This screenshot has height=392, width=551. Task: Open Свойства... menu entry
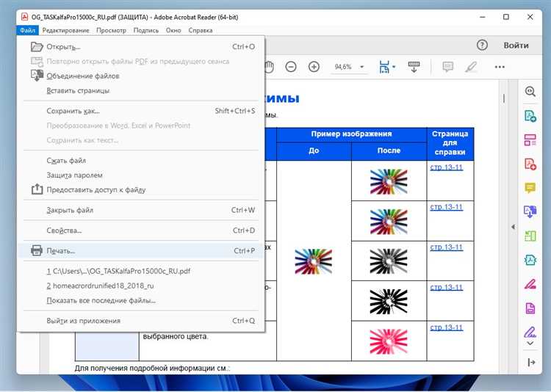[140, 231]
